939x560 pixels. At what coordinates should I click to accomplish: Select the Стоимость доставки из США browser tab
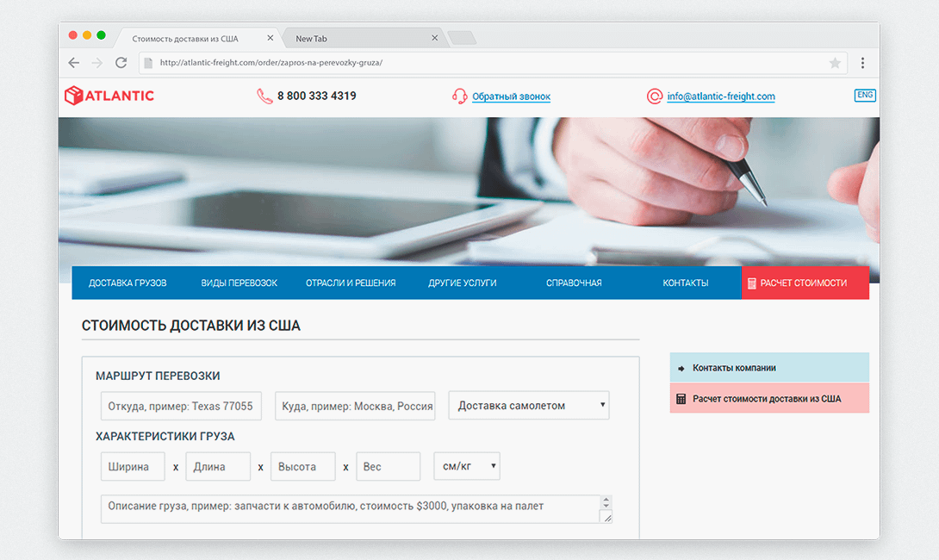point(197,38)
